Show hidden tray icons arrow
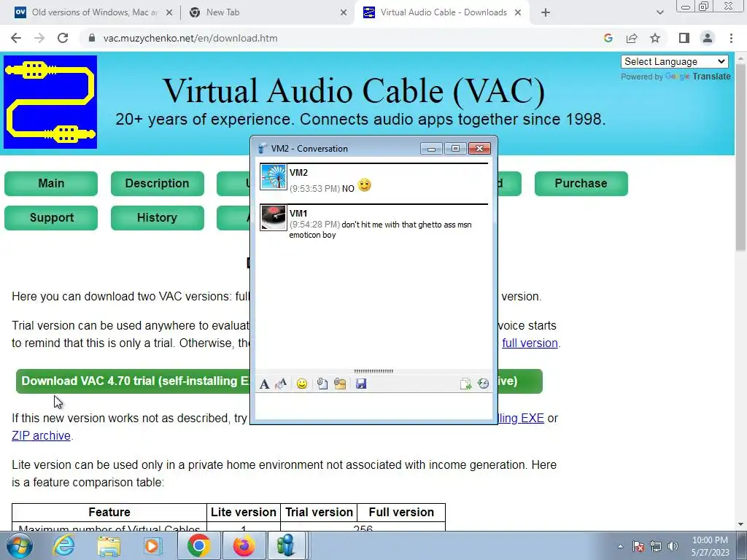The width and height of the screenshot is (747, 560). pos(620,546)
